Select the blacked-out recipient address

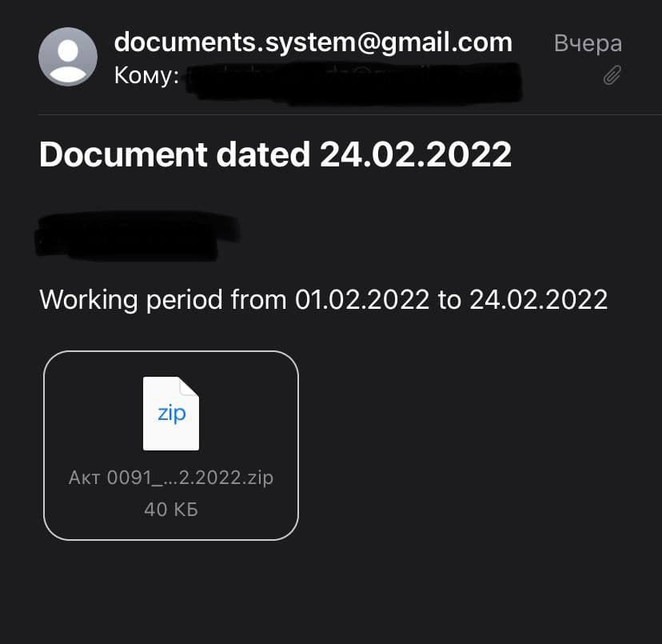pos(352,78)
